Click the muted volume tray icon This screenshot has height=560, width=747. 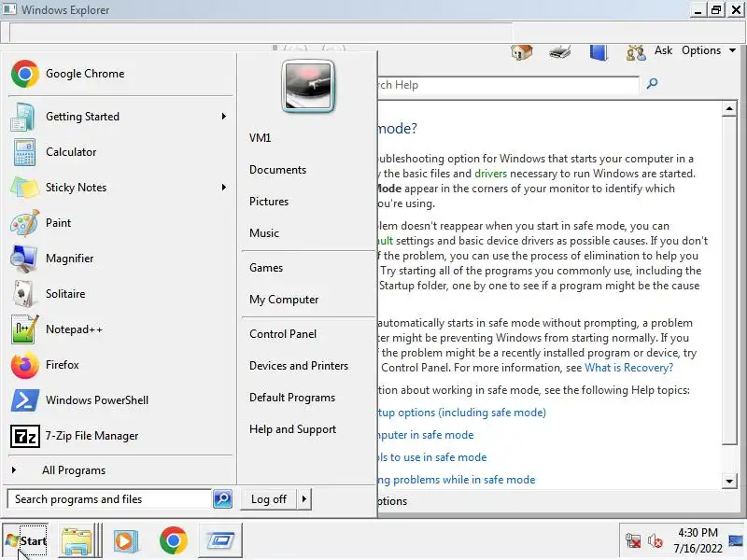pos(655,541)
